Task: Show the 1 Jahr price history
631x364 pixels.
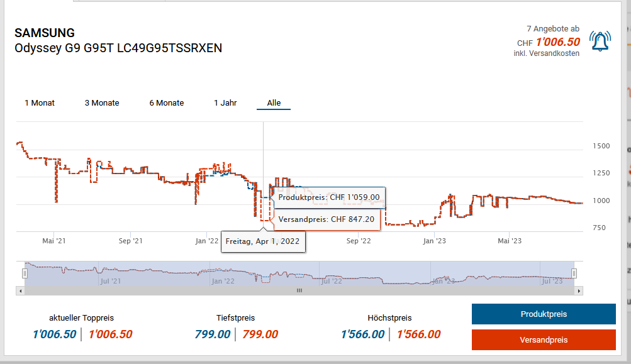Action: 225,103
